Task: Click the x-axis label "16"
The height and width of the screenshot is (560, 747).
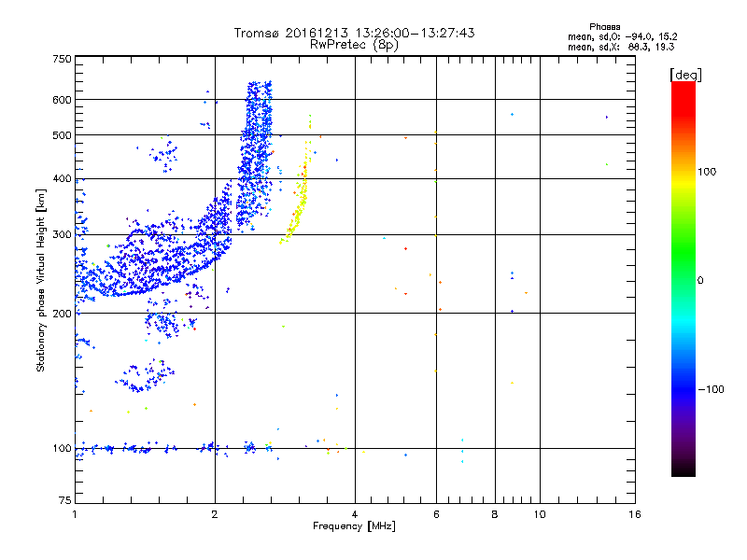Action: coord(635,514)
